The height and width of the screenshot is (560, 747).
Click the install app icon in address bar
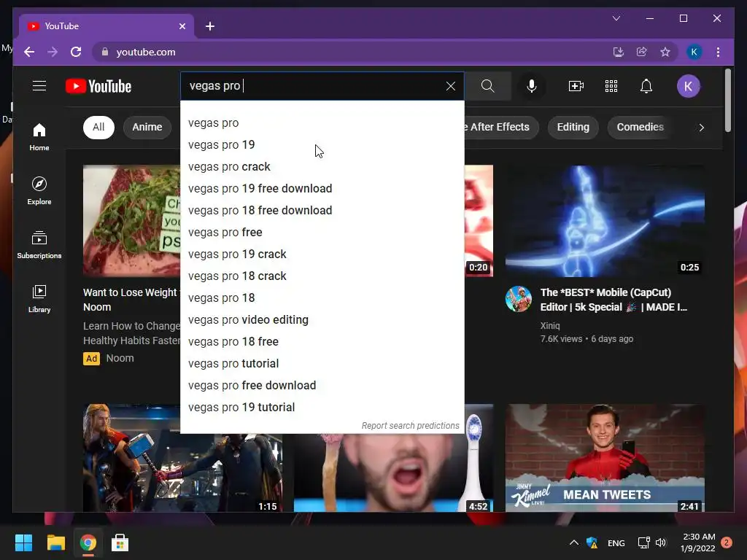coord(619,52)
